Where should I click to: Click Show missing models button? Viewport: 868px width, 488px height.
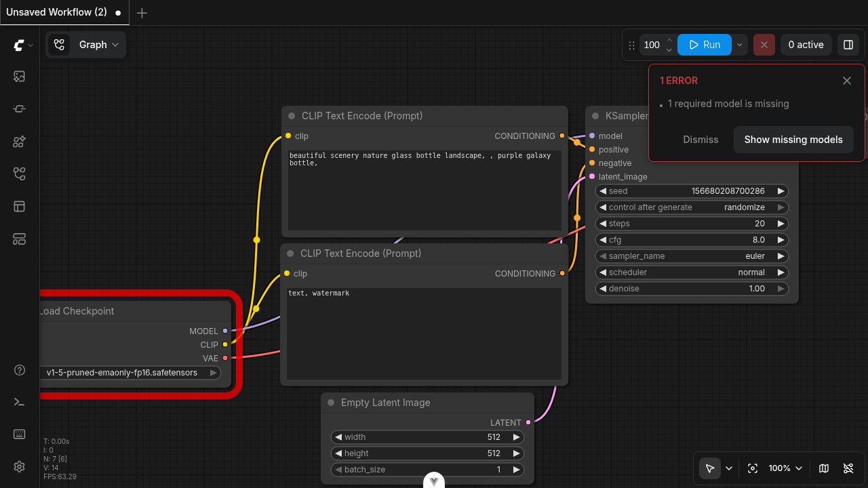pyautogui.click(x=793, y=140)
